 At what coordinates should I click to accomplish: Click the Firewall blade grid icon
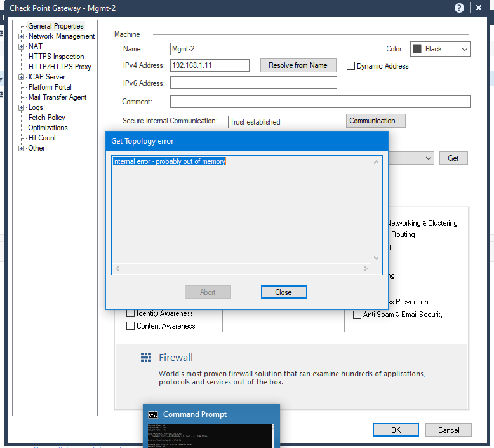146,357
